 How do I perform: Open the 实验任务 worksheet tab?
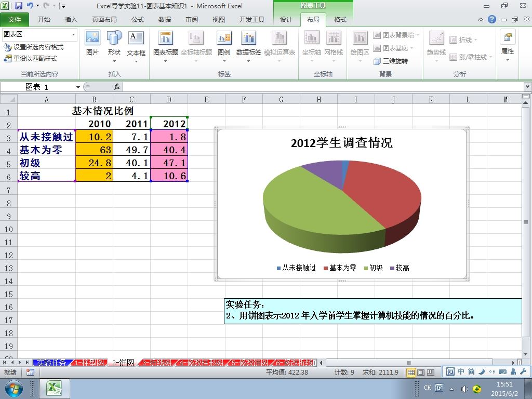[51, 362]
